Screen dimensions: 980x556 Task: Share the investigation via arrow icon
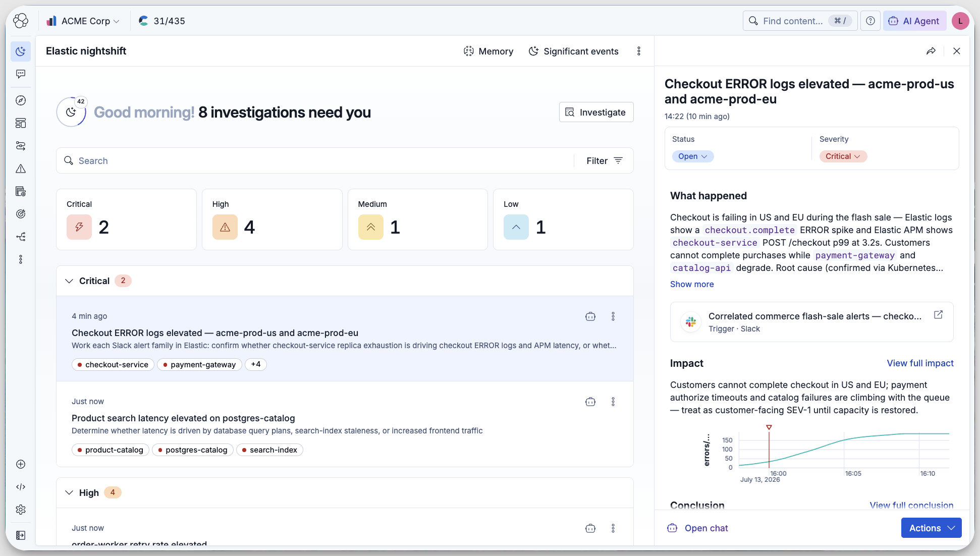click(x=931, y=51)
